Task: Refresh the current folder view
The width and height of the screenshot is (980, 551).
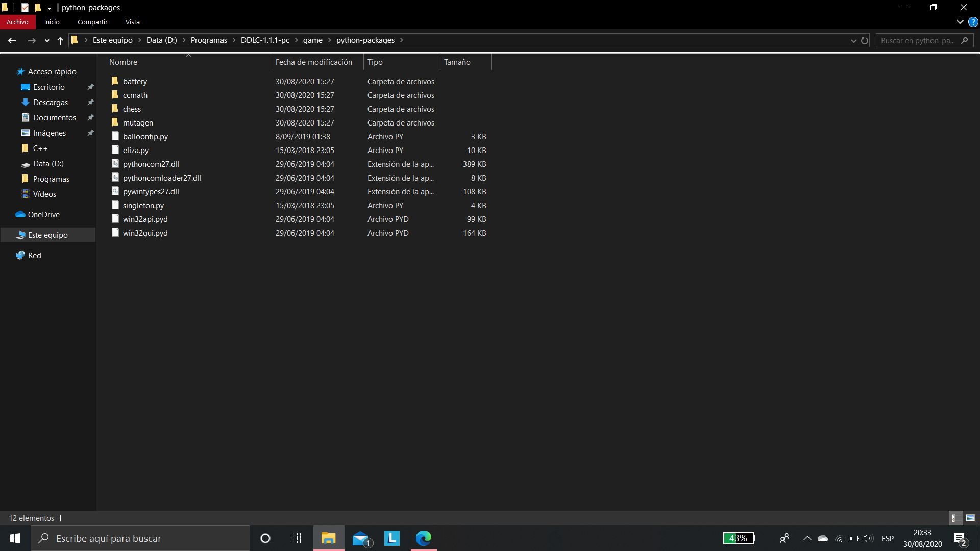Action: (x=865, y=41)
